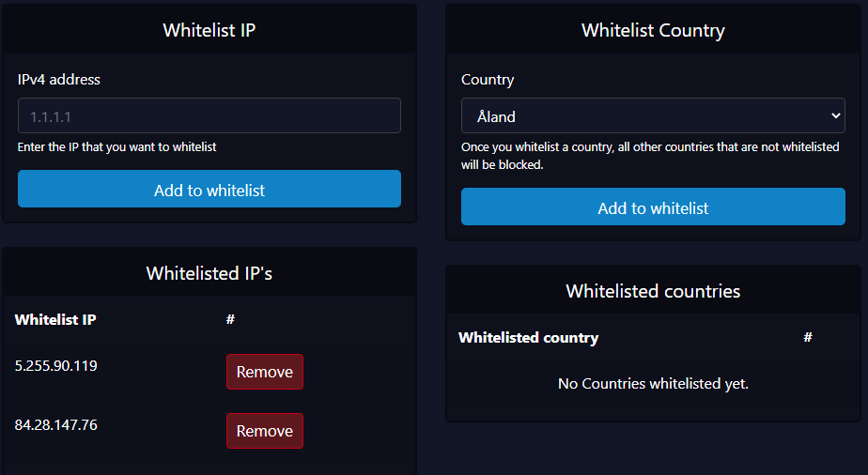Add the selected country to whitelist
868x475 pixels.
(653, 207)
